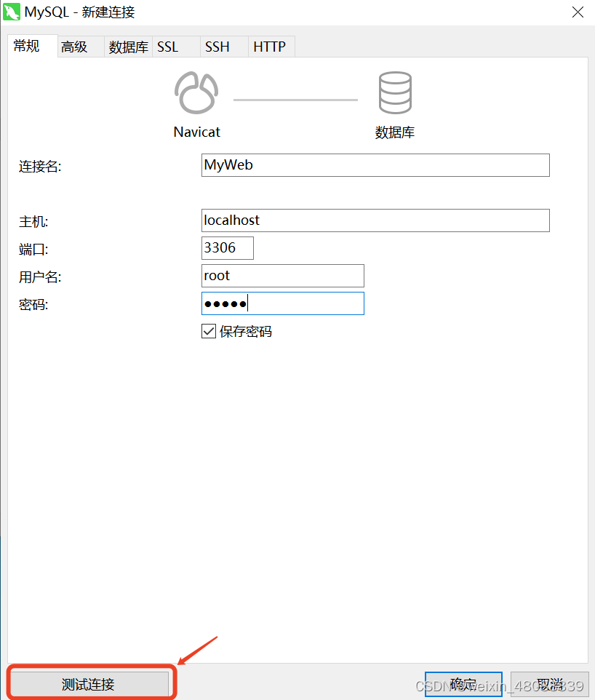Cancel with the 取消 button
595x700 pixels.
point(549,684)
